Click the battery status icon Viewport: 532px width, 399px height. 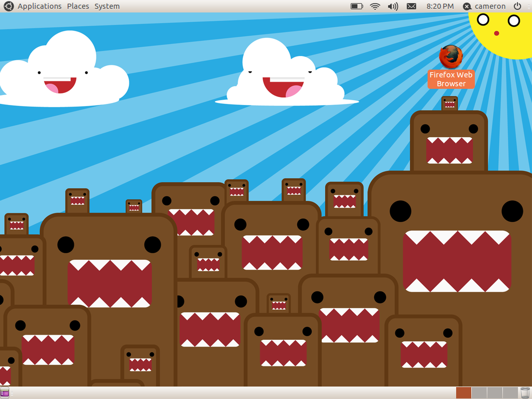pyautogui.click(x=356, y=6)
